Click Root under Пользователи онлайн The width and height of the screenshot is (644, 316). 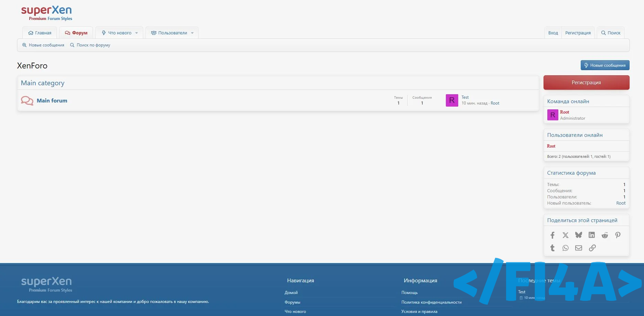coord(551,146)
